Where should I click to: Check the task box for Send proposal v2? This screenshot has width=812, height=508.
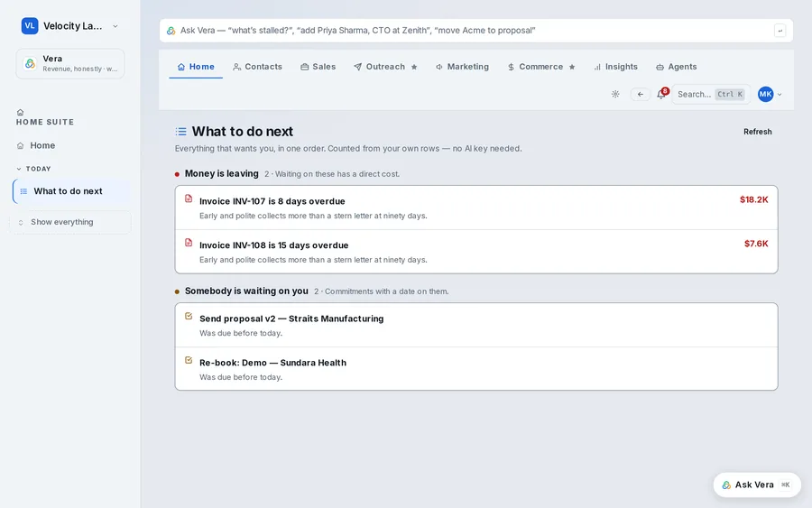189,317
